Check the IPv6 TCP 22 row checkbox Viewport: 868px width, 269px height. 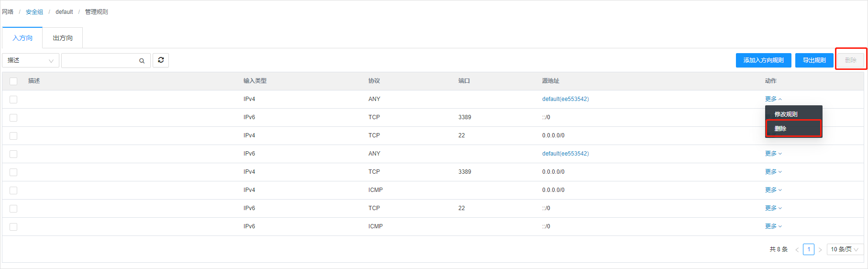pos(13,209)
